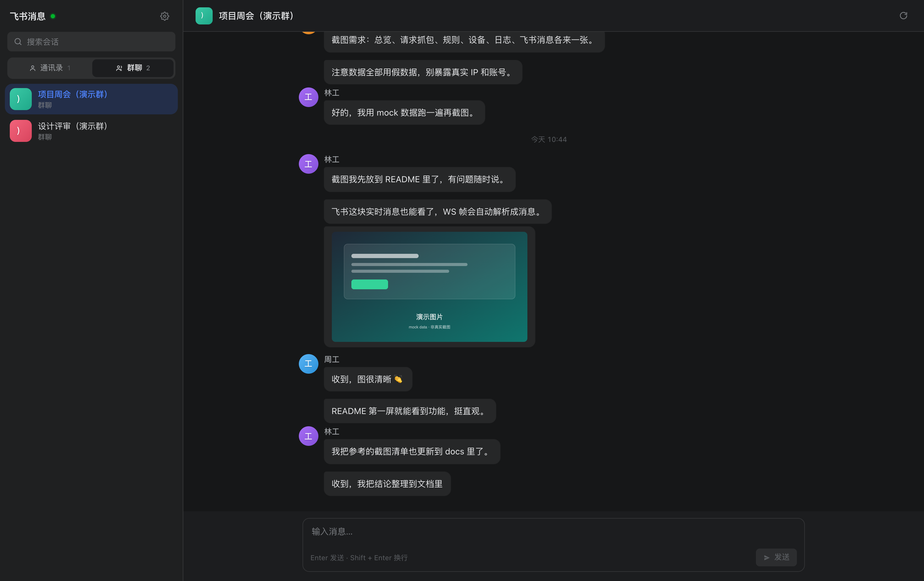Click message 好的，我用 mock 数据跑一遍再截图

point(404,113)
